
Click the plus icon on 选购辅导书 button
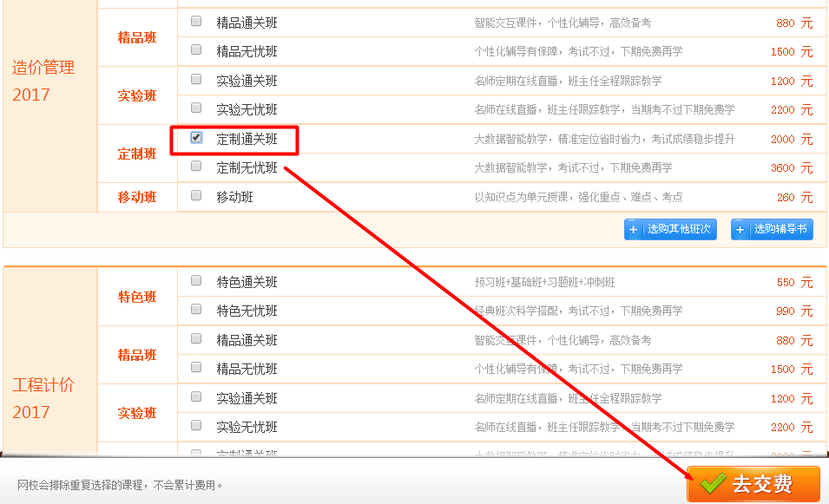[x=742, y=229]
